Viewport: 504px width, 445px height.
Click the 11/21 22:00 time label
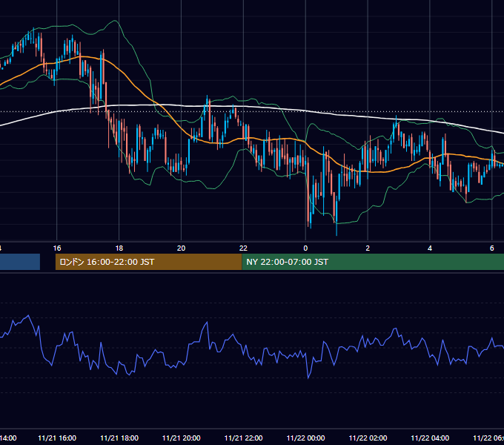[x=243, y=438]
